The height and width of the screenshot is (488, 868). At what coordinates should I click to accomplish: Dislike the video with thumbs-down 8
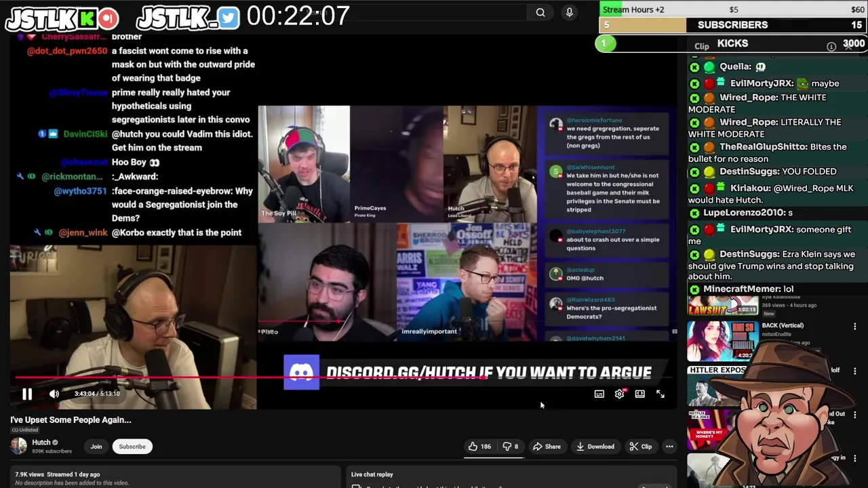511,447
